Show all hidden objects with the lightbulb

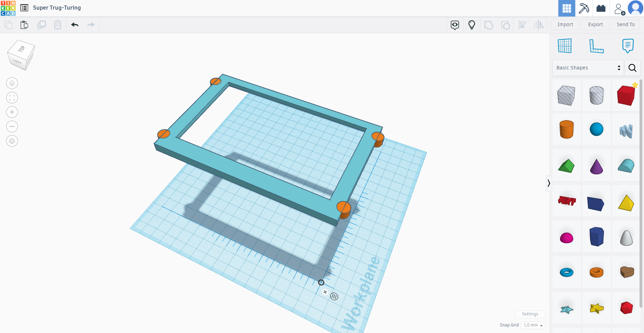coord(471,25)
